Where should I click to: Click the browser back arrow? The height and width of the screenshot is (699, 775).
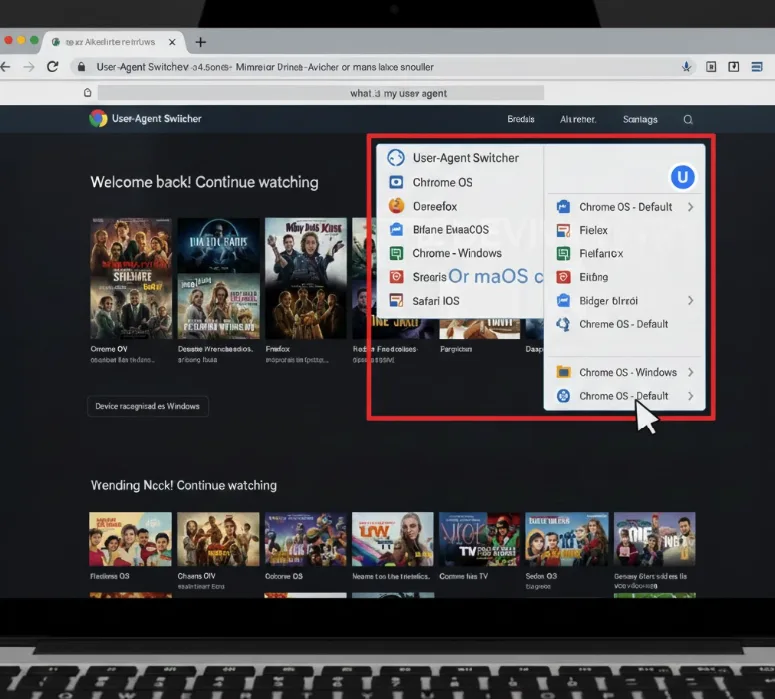(x=6, y=67)
